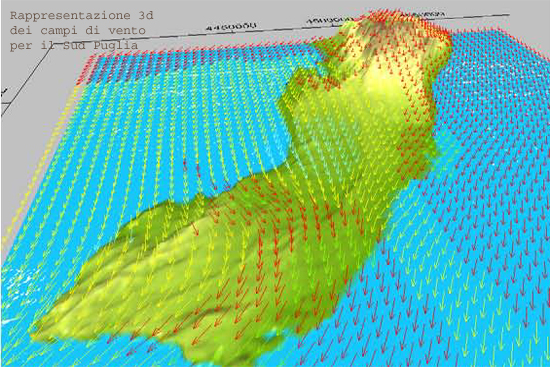The height and width of the screenshot is (367, 550).
Task: Click the "Rappresentazione 3d" title line
Action: [81, 16]
